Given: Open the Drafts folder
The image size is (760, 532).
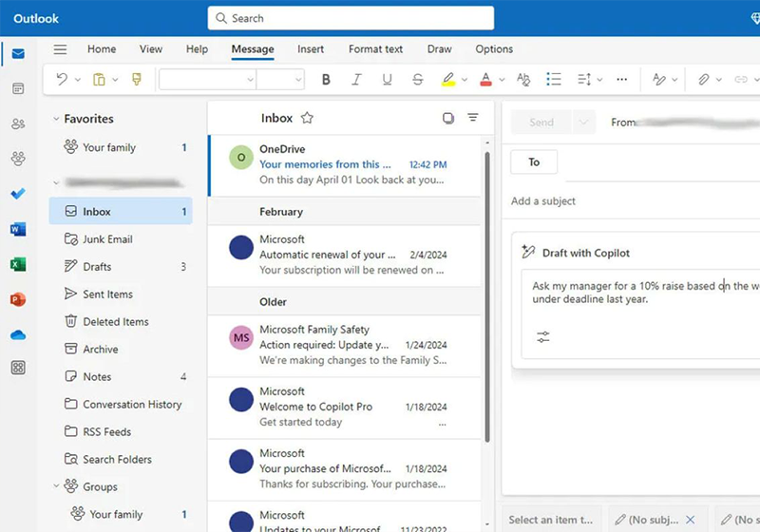Looking at the screenshot, I should point(121,267).
